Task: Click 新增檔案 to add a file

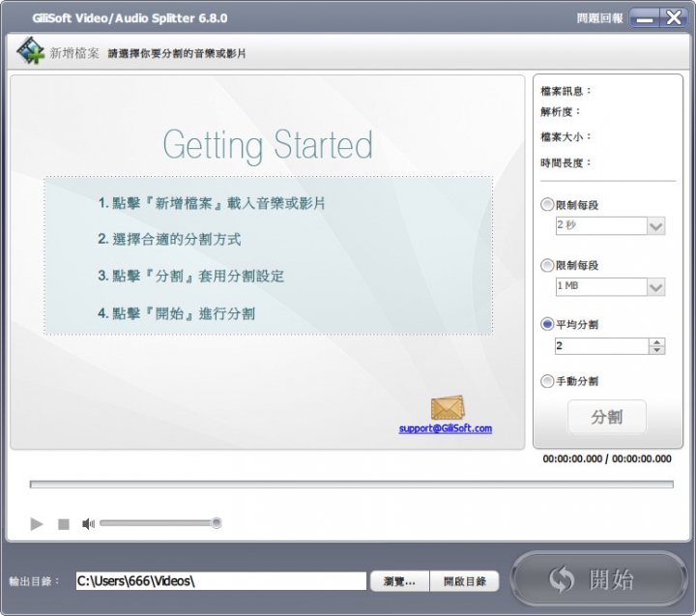Action: pyautogui.click(x=74, y=53)
